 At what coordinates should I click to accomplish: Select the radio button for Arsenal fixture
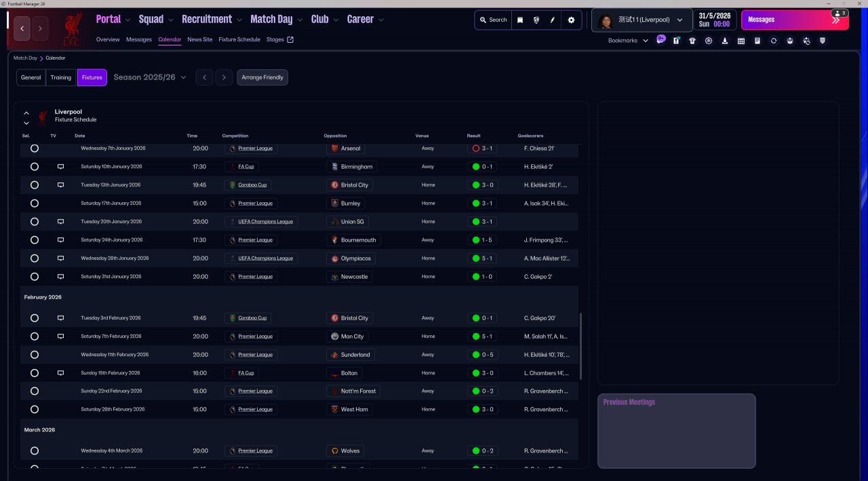(35, 149)
